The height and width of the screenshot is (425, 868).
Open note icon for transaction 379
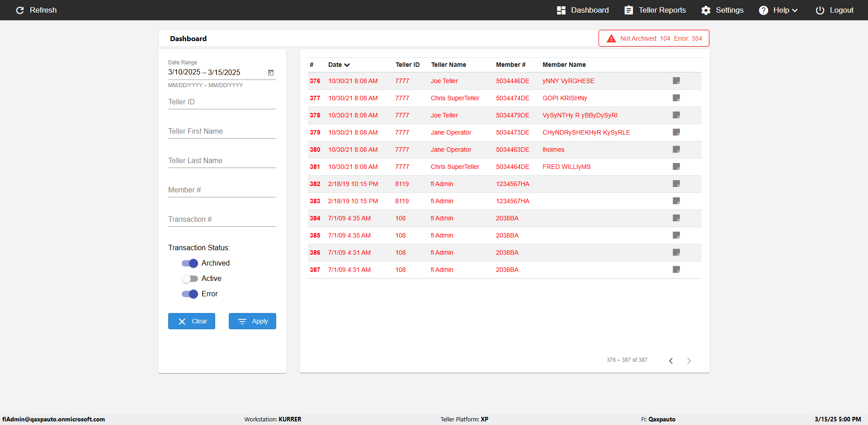(676, 132)
